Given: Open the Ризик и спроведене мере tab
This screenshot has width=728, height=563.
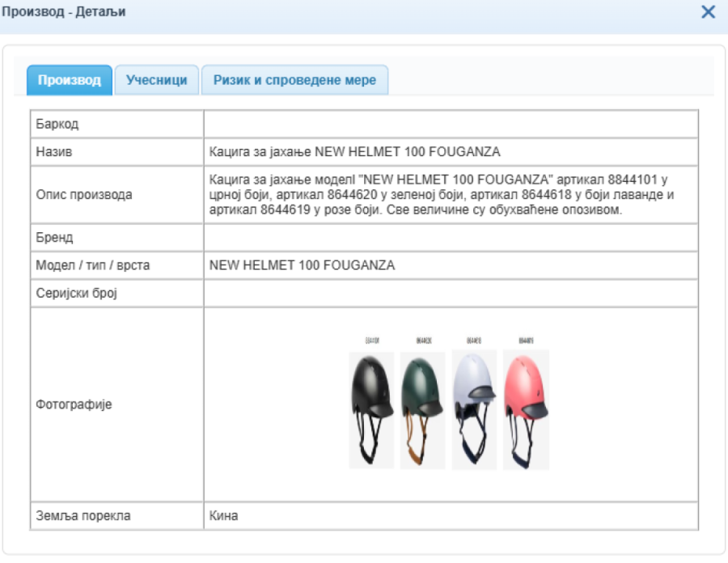Looking at the screenshot, I should [x=294, y=80].
